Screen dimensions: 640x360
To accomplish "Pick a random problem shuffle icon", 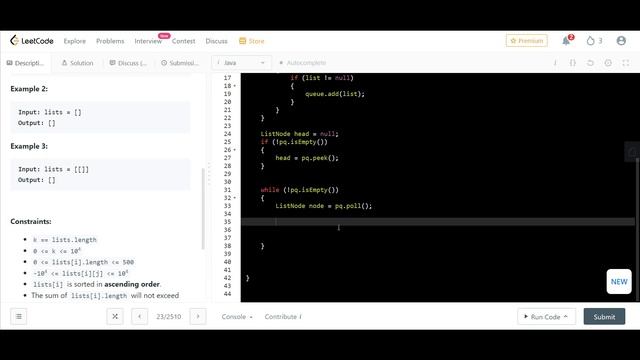I will click(x=115, y=316).
